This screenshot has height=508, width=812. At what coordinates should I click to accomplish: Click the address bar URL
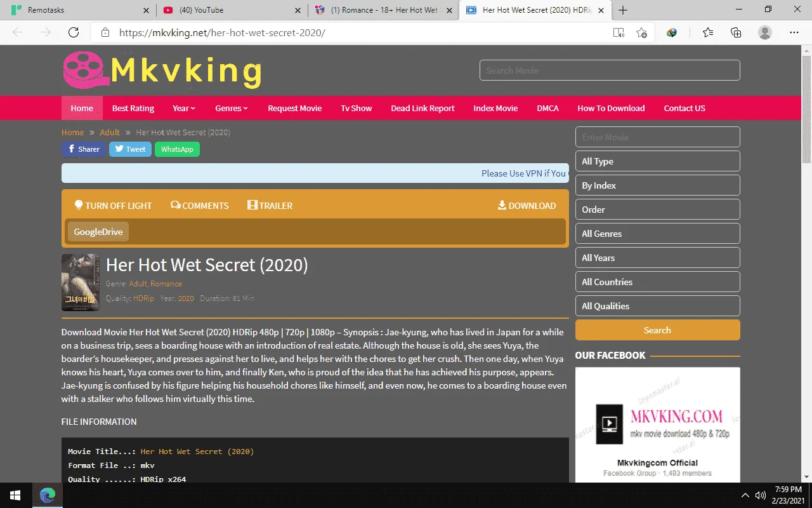coord(222,32)
